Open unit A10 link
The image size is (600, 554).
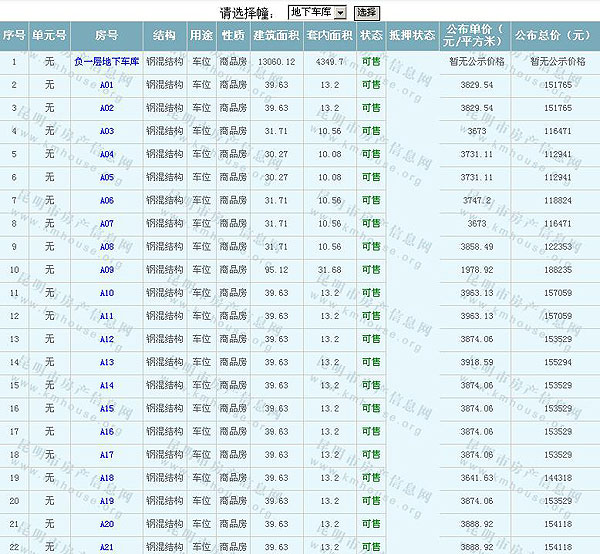107,293
